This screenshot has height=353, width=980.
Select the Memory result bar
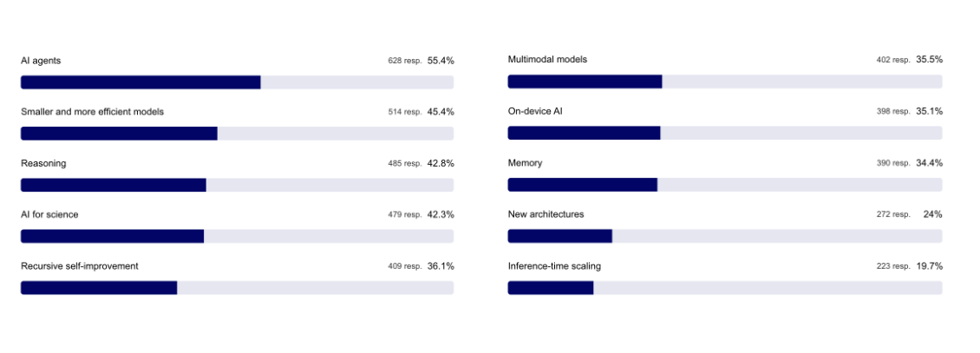point(724,185)
